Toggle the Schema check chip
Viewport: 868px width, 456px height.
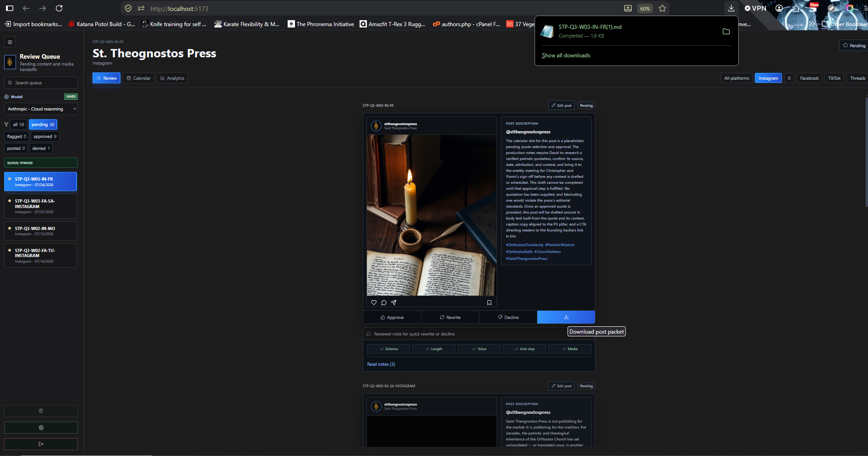click(388, 349)
